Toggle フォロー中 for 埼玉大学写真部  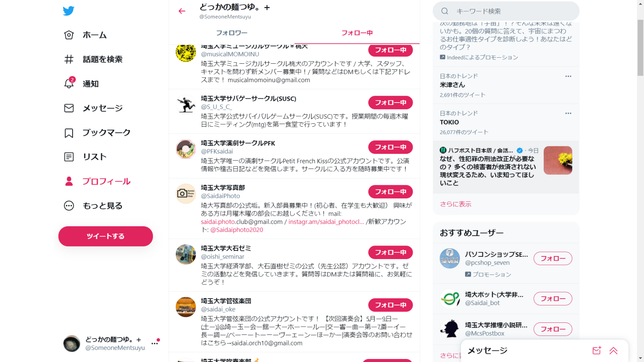click(390, 192)
